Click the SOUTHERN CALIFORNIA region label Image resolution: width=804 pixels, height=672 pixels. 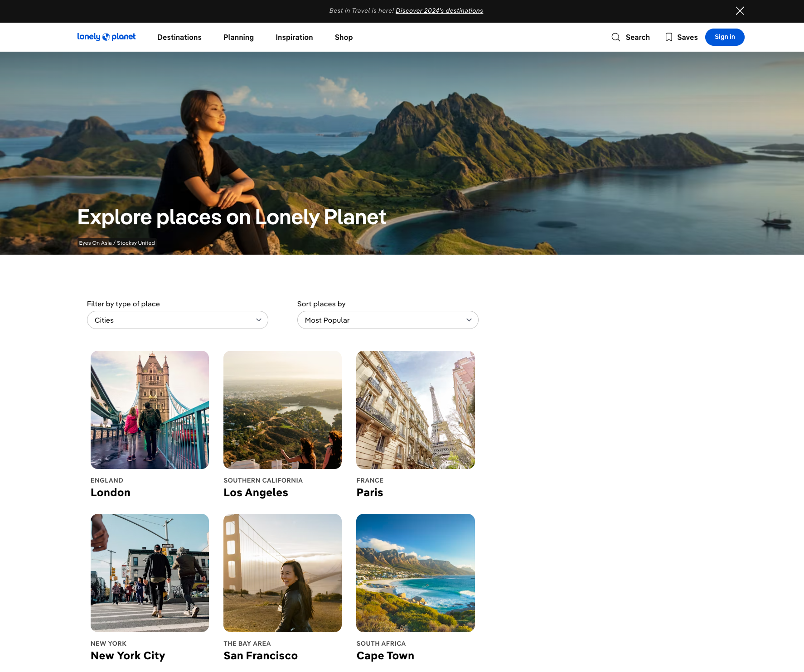point(263,480)
